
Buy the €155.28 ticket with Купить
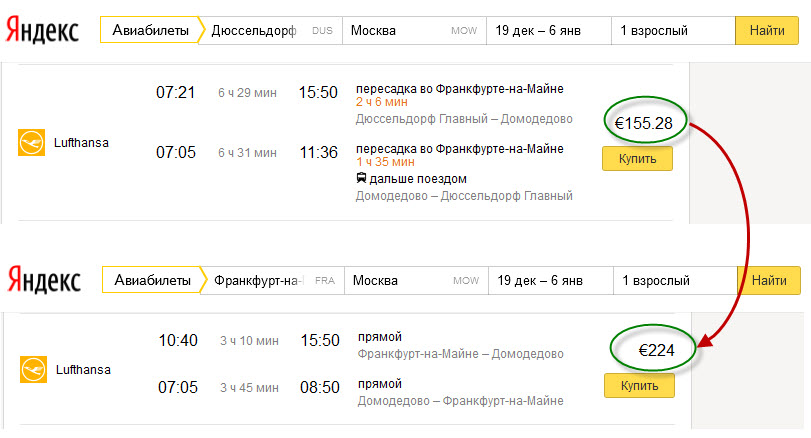pos(637,158)
